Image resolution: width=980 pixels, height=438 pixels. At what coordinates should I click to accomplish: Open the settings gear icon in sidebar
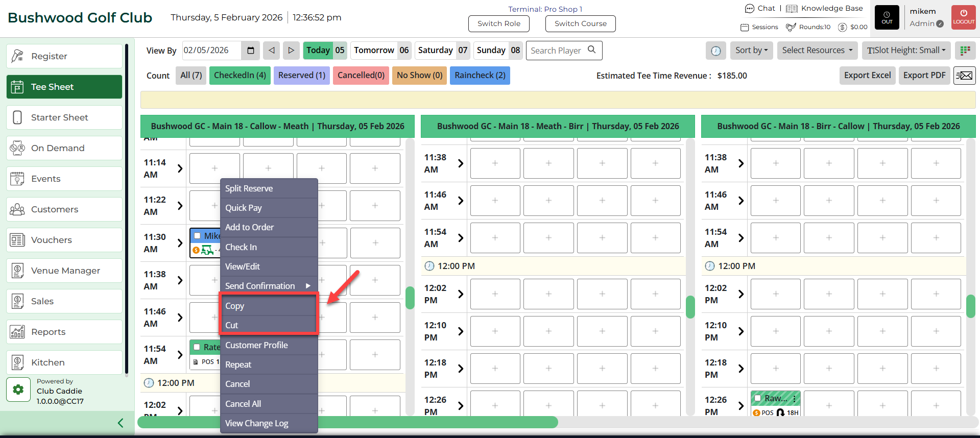18,390
